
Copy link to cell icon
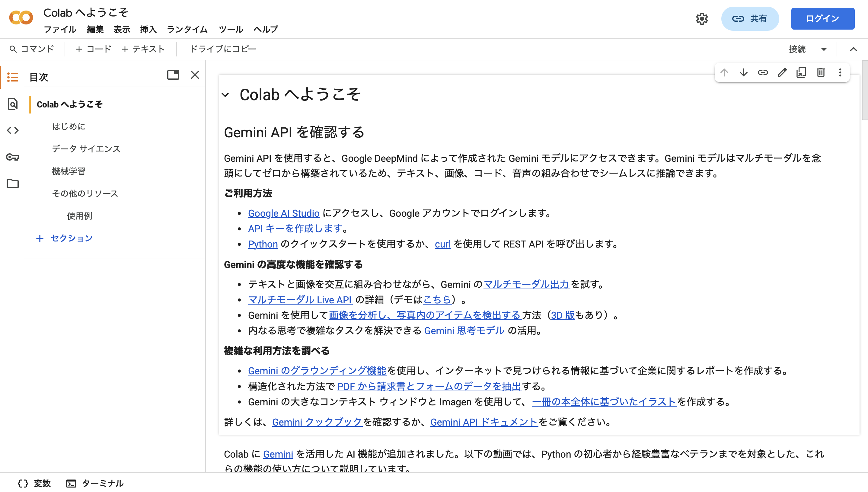(763, 73)
